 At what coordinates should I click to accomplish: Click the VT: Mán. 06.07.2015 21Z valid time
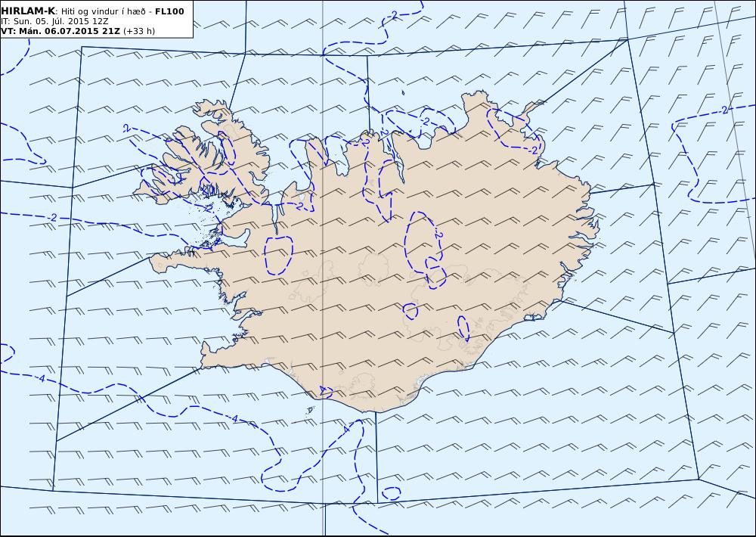pyautogui.click(x=60, y=31)
